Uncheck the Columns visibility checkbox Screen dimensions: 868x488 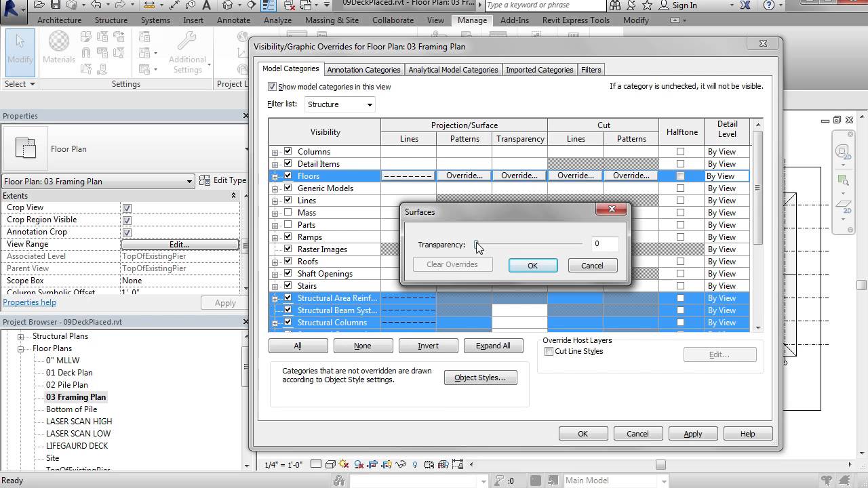click(x=288, y=152)
